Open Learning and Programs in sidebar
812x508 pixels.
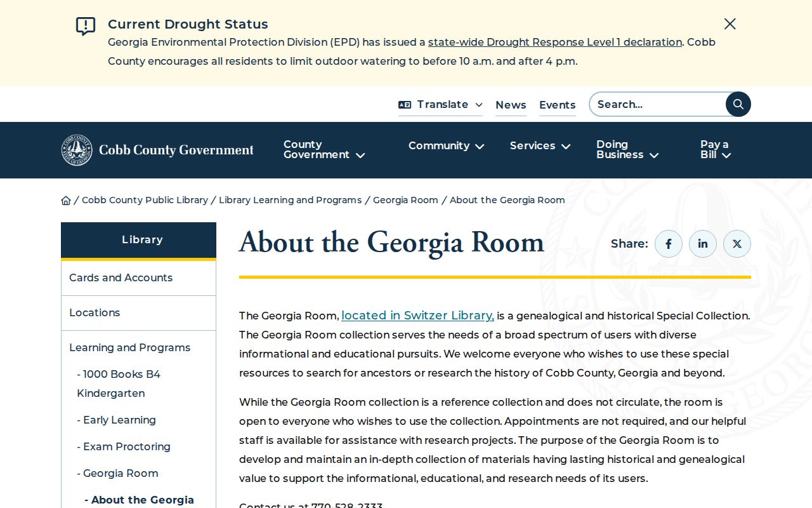point(129,347)
